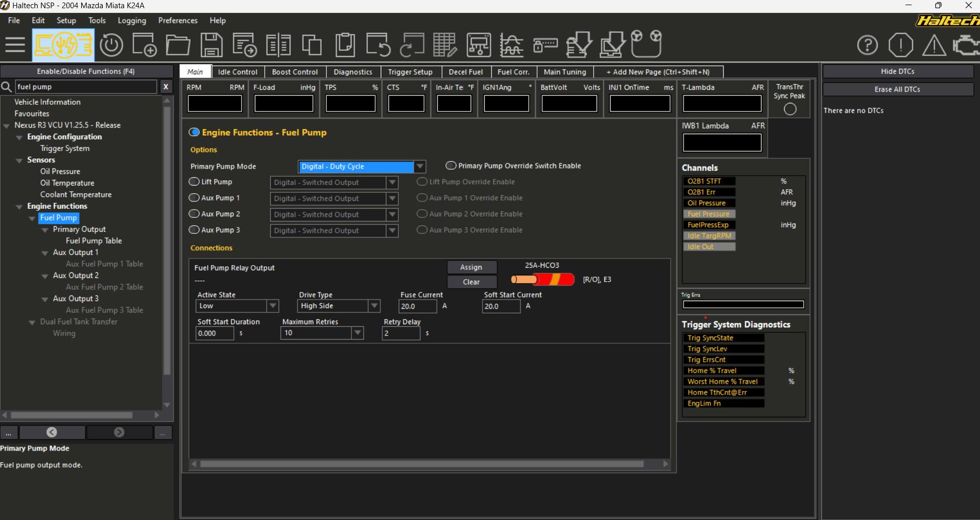This screenshot has width=980, height=520.
Task: Click the copy icon in toolbar
Action: pos(312,45)
